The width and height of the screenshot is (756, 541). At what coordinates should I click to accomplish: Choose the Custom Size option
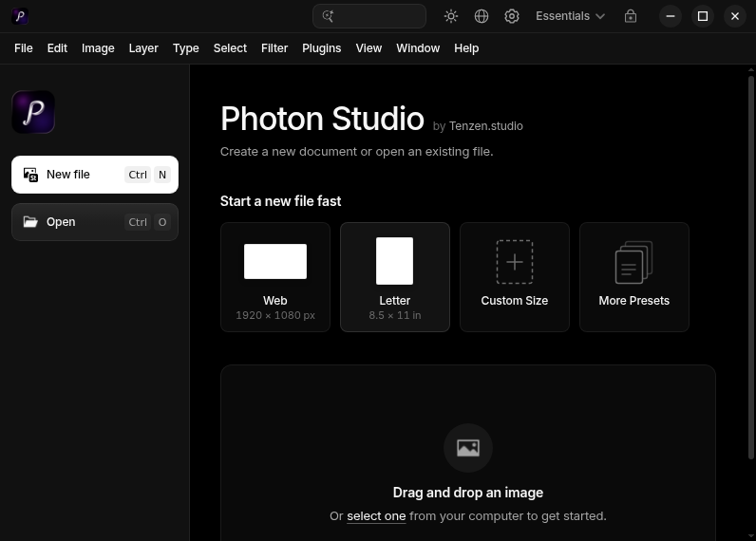pyautogui.click(x=515, y=277)
